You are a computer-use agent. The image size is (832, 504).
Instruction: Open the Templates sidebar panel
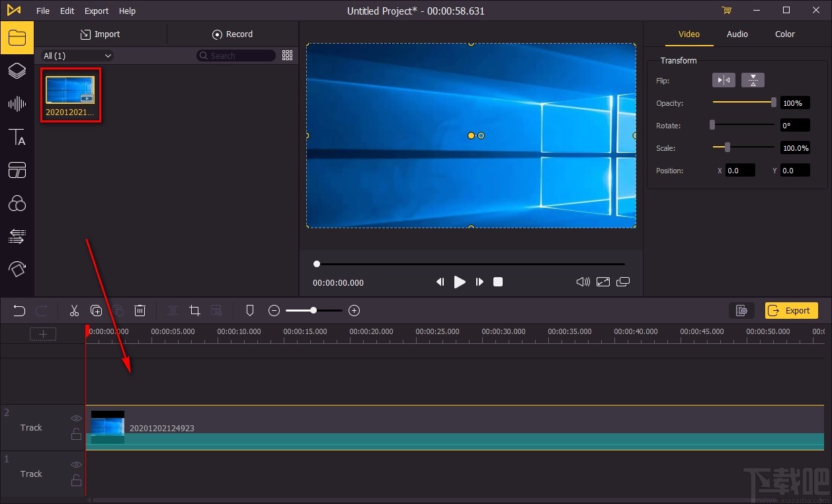17,170
